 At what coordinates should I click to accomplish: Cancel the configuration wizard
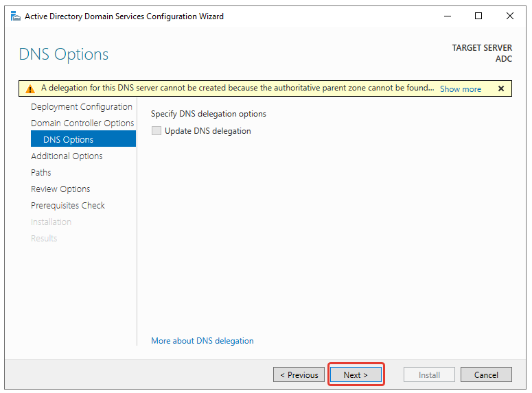[486, 375]
